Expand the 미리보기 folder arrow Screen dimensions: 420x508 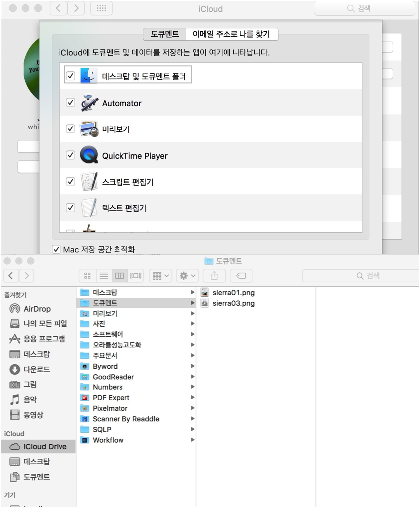point(193,314)
